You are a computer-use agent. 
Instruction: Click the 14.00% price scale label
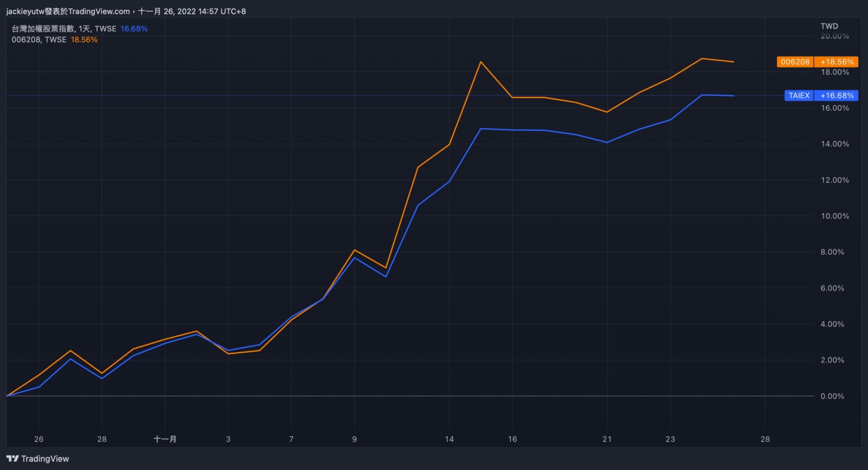(x=834, y=144)
